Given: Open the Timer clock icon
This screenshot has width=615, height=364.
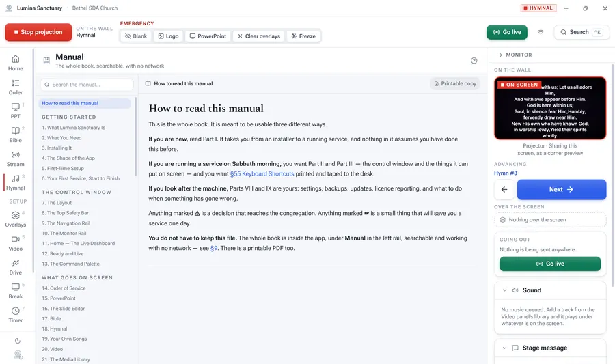Looking at the screenshot, I should pos(15,311).
